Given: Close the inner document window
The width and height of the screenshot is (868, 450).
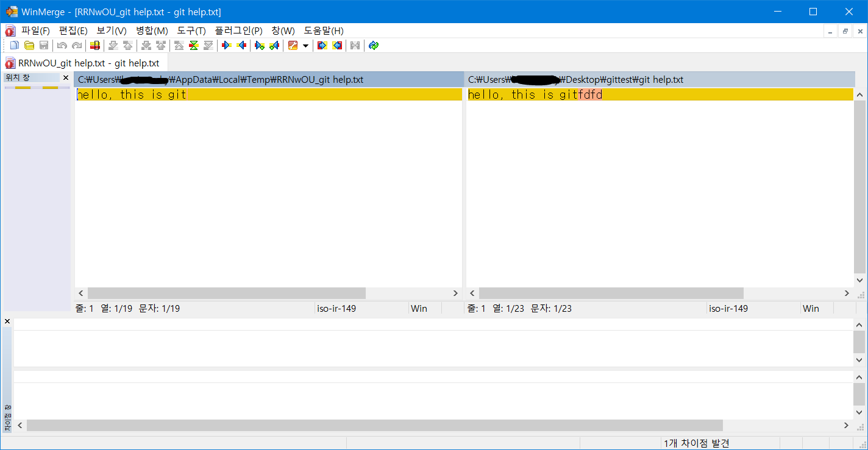Looking at the screenshot, I should (x=859, y=31).
